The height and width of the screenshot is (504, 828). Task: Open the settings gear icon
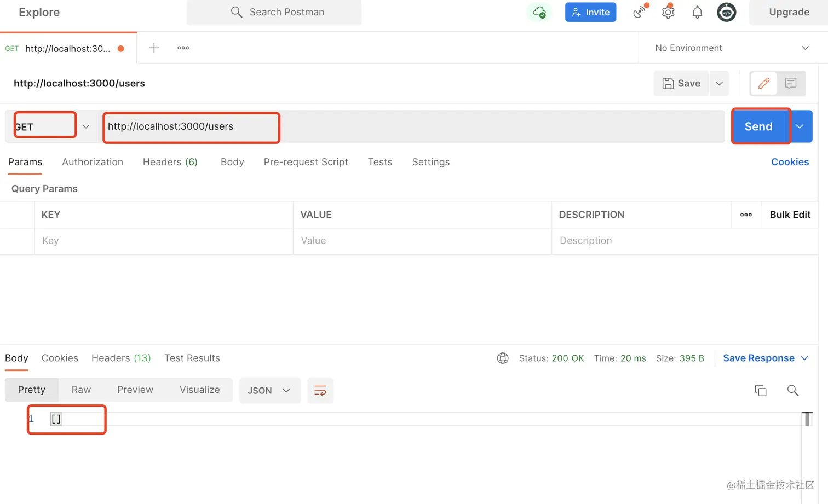[x=668, y=12]
